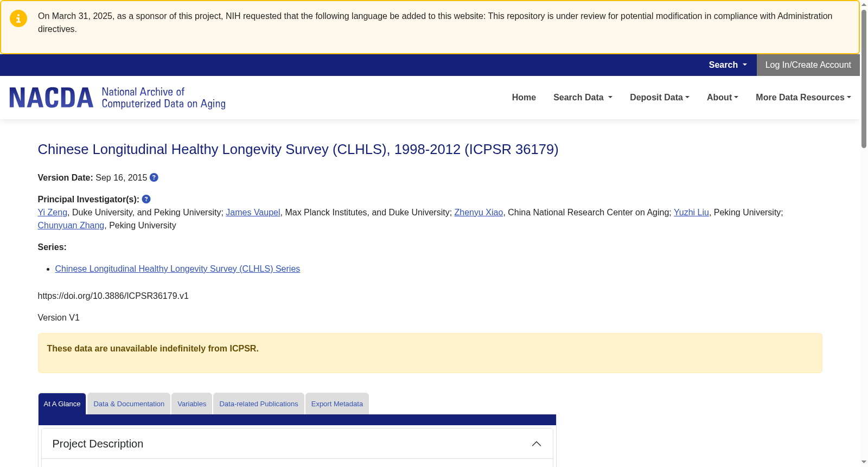Expand the Deposit Data menu

[660, 98]
